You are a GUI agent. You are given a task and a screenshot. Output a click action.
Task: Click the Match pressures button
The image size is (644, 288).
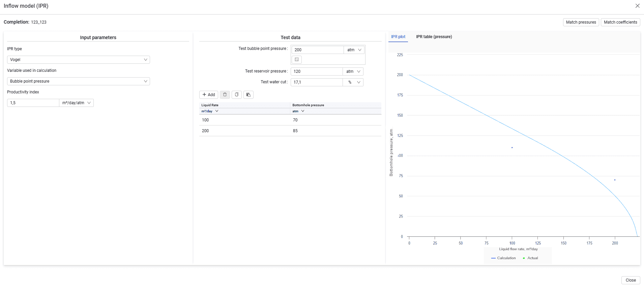pos(581,22)
